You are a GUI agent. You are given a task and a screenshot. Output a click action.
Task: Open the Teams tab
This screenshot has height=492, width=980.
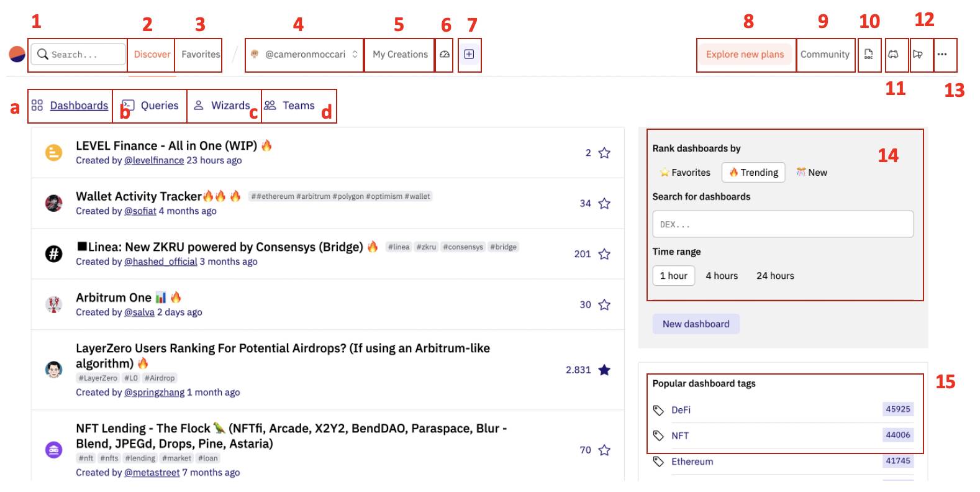(x=289, y=106)
